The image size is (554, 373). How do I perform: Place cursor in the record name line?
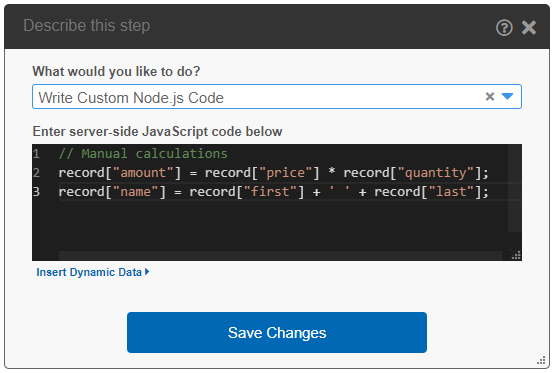[273, 192]
